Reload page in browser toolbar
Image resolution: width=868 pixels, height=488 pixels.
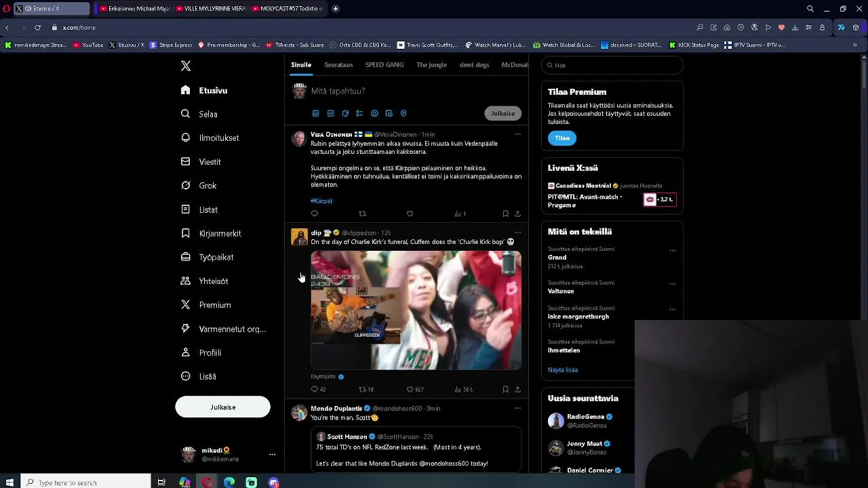37,27
